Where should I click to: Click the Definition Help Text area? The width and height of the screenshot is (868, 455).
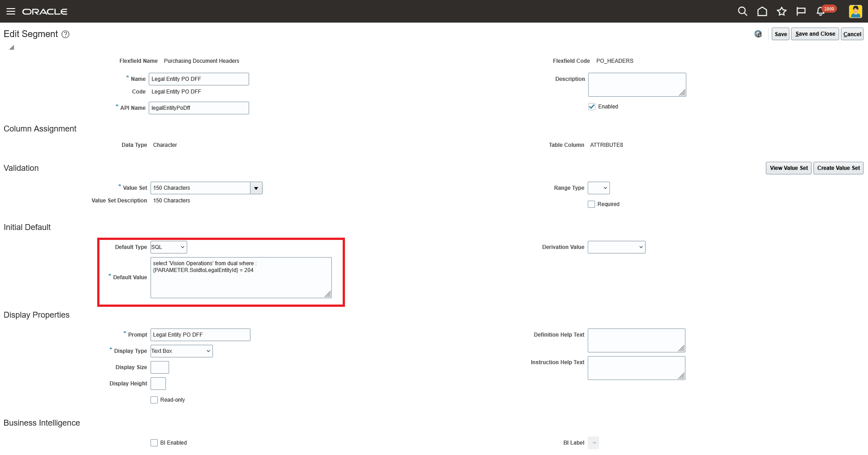[x=637, y=341]
